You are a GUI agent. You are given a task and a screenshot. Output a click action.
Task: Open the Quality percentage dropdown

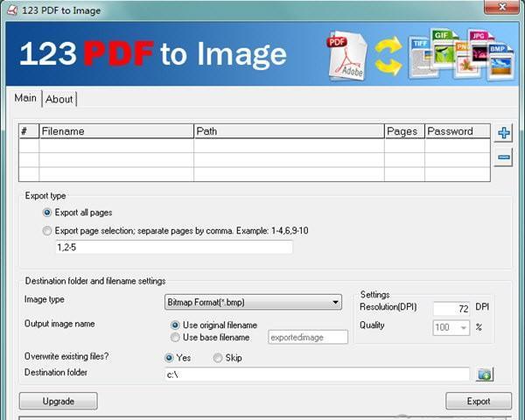pos(451,327)
